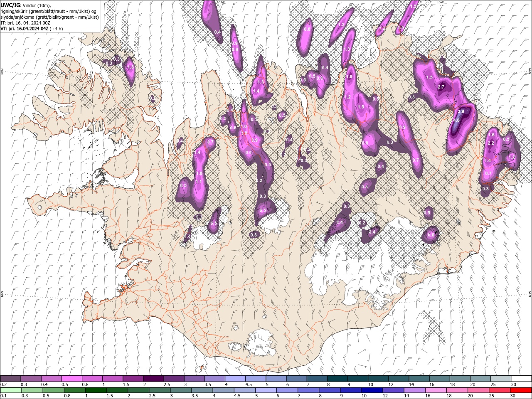Pick the bright pink 0.5 snow legend swatch
The height and width of the screenshot is (399, 532).
(71, 379)
